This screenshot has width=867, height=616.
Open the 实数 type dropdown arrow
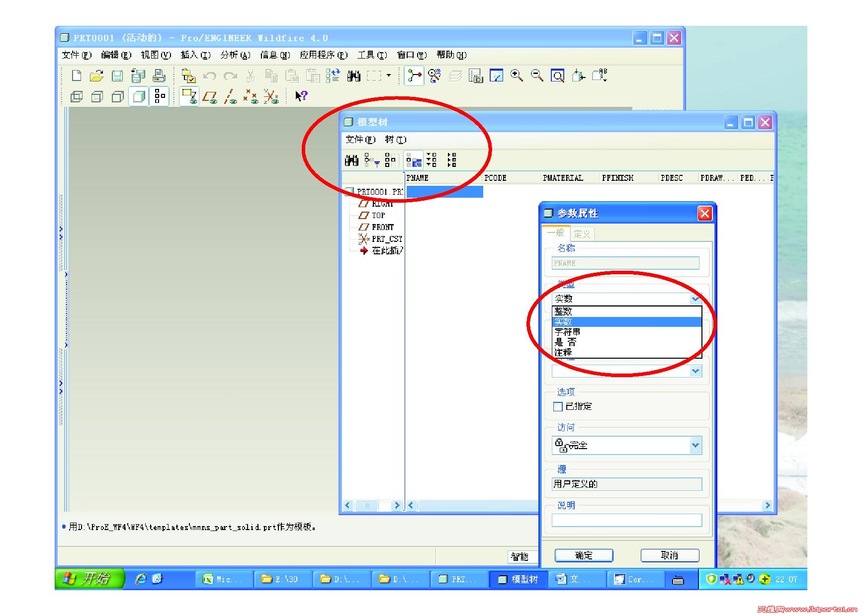coord(695,299)
